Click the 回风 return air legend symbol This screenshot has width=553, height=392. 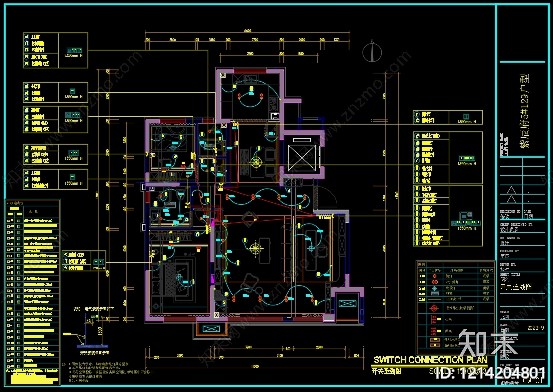(x=435, y=331)
